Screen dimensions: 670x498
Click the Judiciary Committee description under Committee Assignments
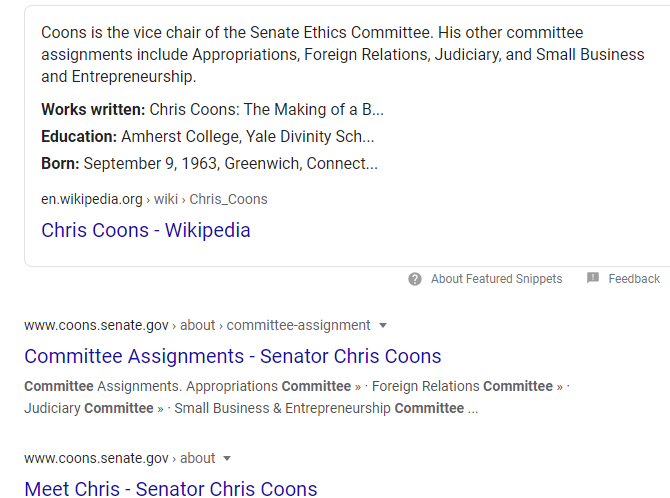[88, 409]
